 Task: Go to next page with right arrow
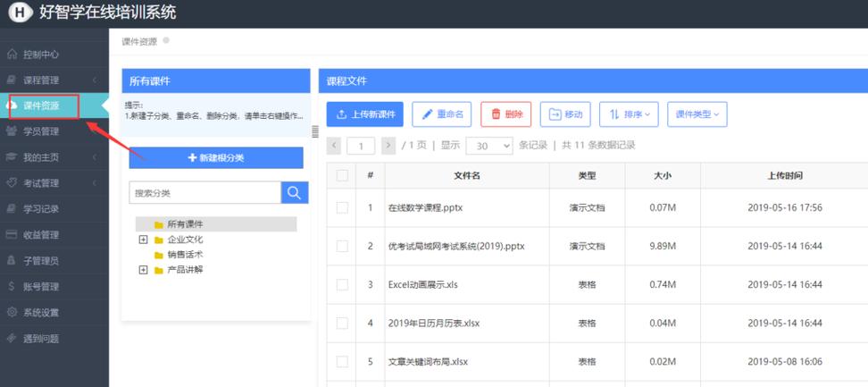[389, 146]
